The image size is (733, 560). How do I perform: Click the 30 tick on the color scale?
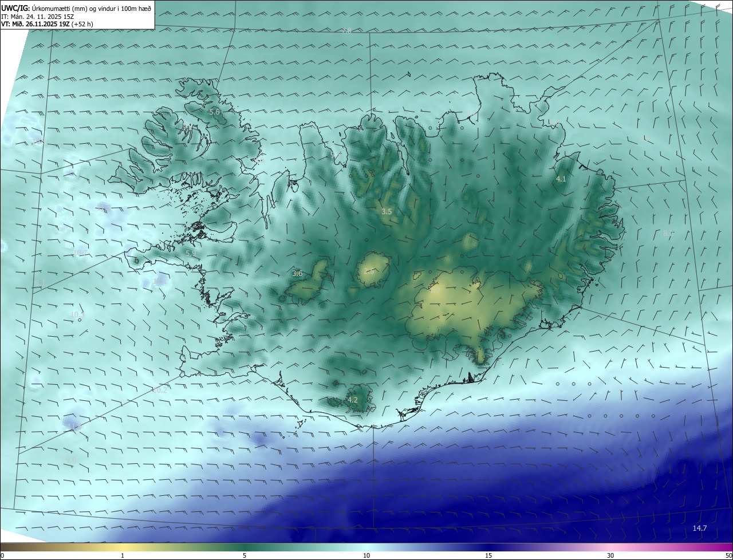tap(610, 555)
